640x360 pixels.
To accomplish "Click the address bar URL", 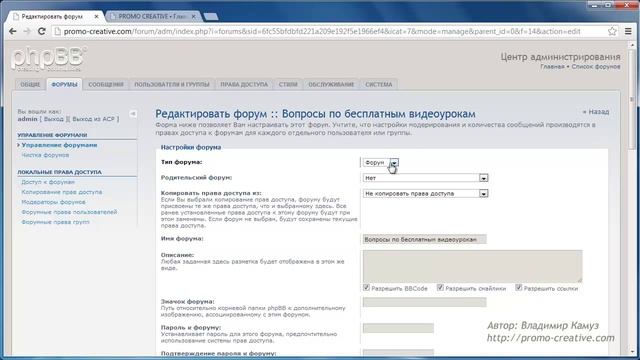I will point(322,31).
